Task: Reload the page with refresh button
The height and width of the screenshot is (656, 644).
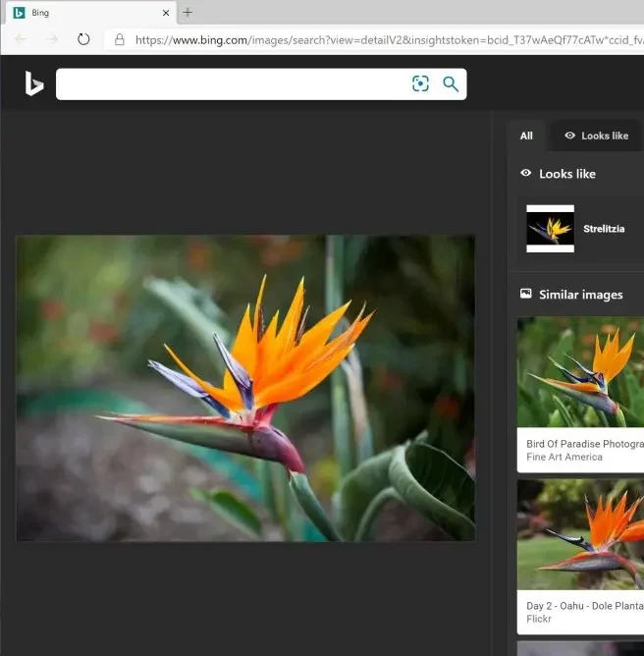Action: pos(83,40)
